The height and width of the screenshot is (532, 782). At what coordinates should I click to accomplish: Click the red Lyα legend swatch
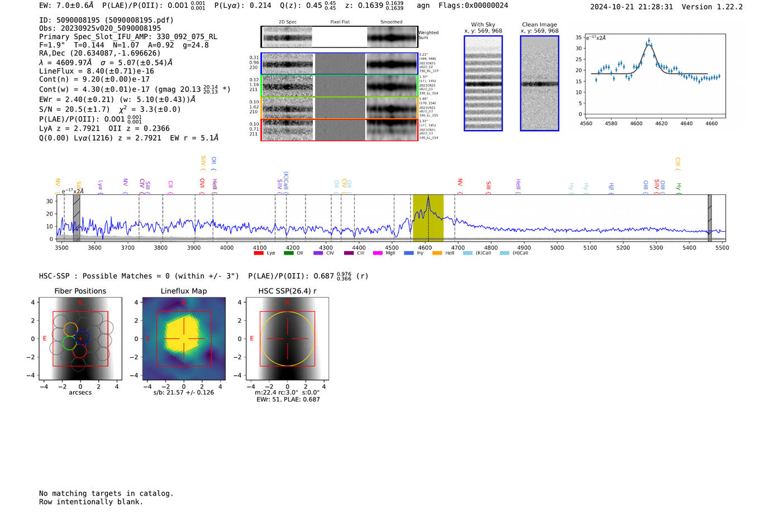tap(259, 253)
